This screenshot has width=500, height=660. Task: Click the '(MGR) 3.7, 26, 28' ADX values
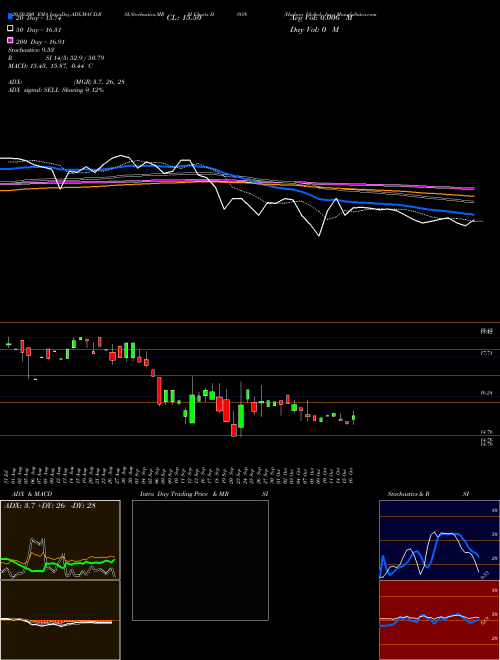click(x=99, y=82)
